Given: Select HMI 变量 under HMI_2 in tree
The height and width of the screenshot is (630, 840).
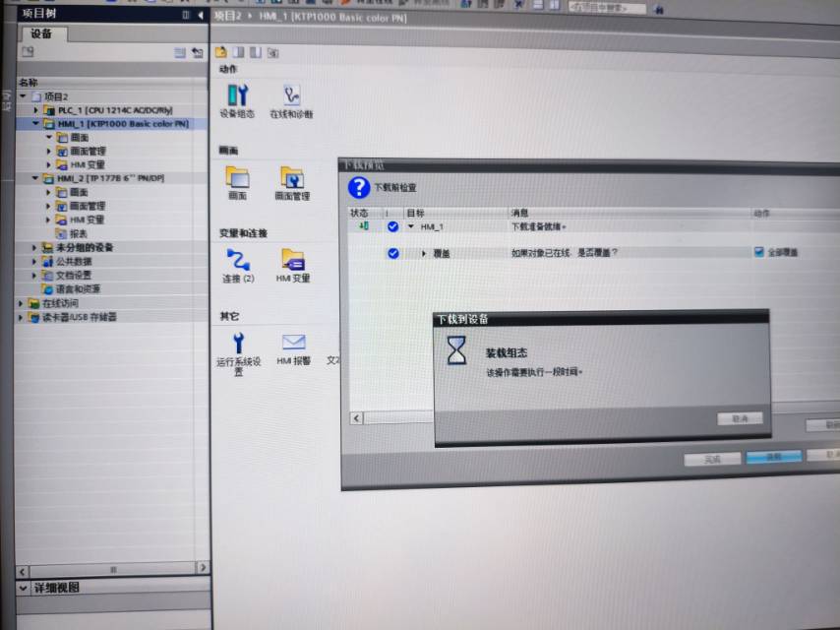Looking at the screenshot, I should pos(87,220).
